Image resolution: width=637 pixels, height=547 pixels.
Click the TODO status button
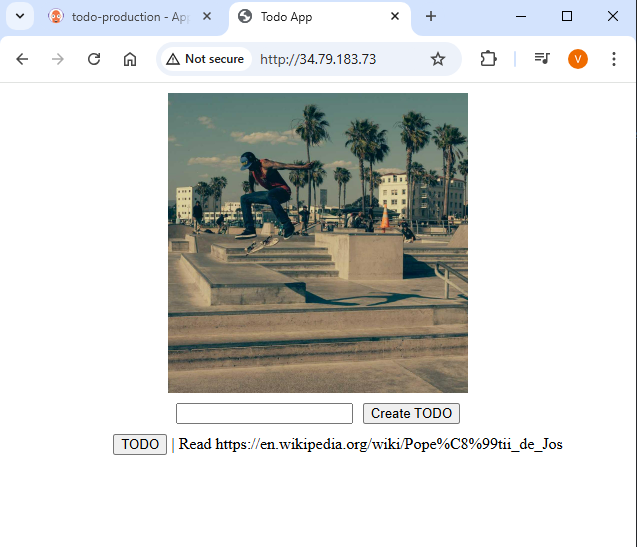tap(140, 444)
